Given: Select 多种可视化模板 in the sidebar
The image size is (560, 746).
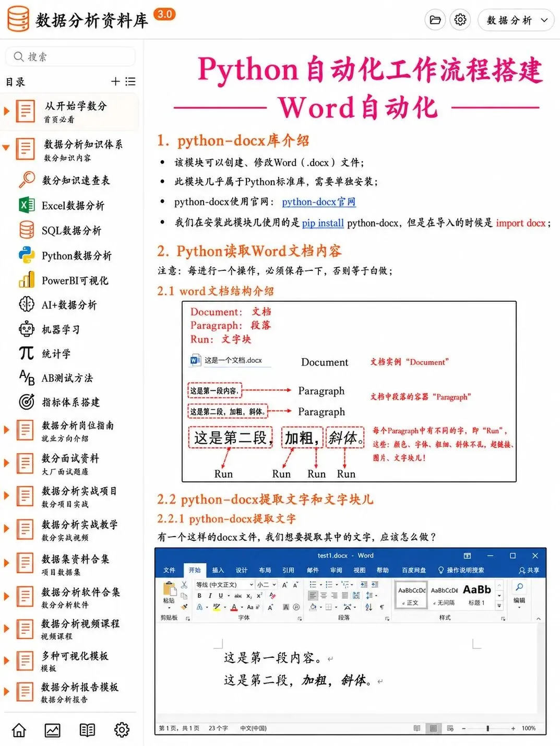Looking at the screenshot, I should [75, 656].
